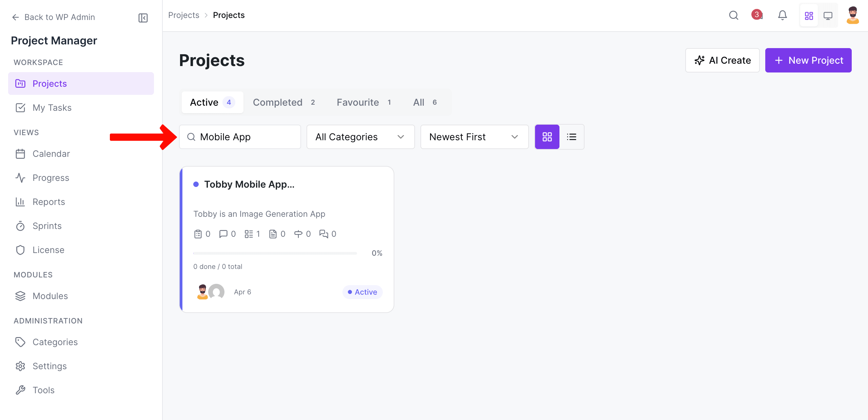
Task: Switch to the Completed tab
Action: pos(278,102)
